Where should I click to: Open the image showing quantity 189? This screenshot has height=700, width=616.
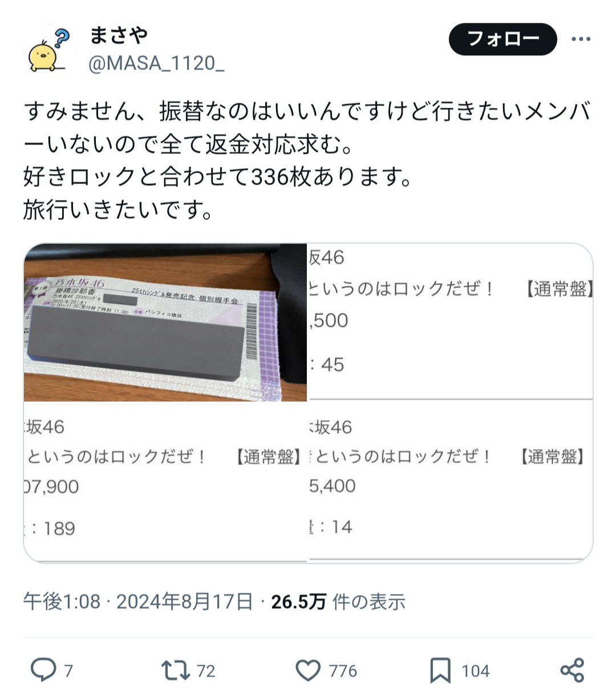click(165, 482)
